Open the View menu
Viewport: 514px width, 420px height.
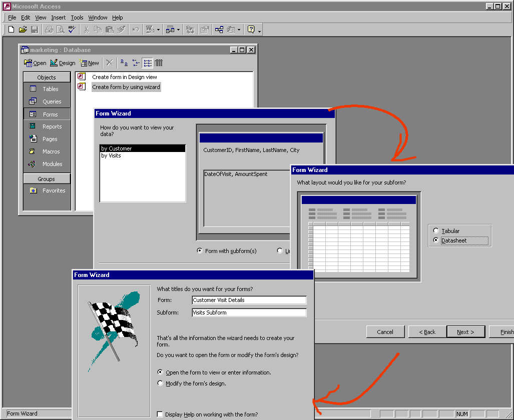[41, 17]
